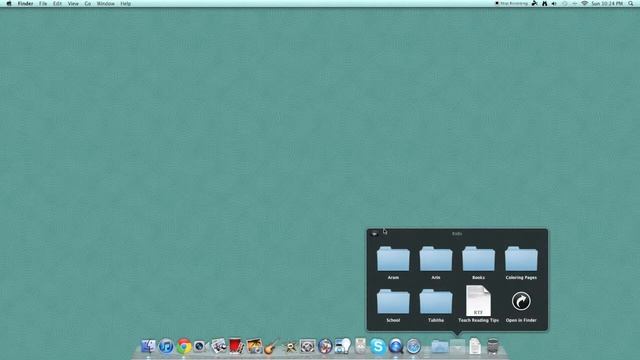Launch Google Chrome from the Dock

pos(184,347)
